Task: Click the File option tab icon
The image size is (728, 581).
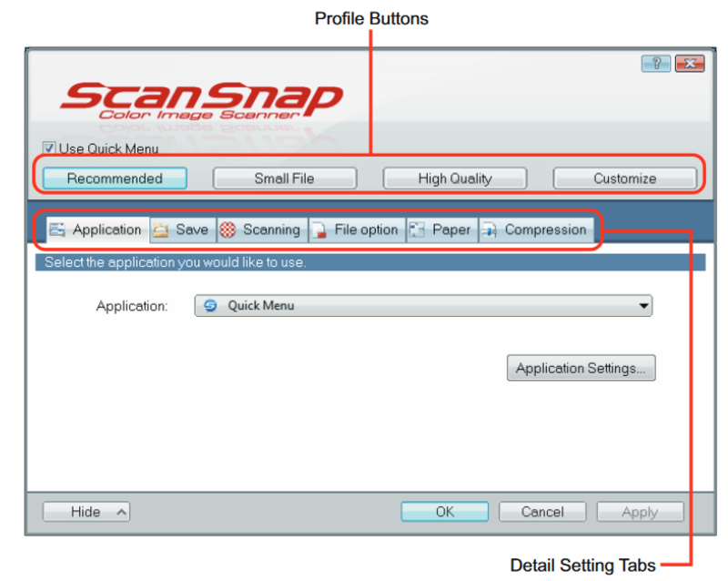Action: (x=319, y=230)
